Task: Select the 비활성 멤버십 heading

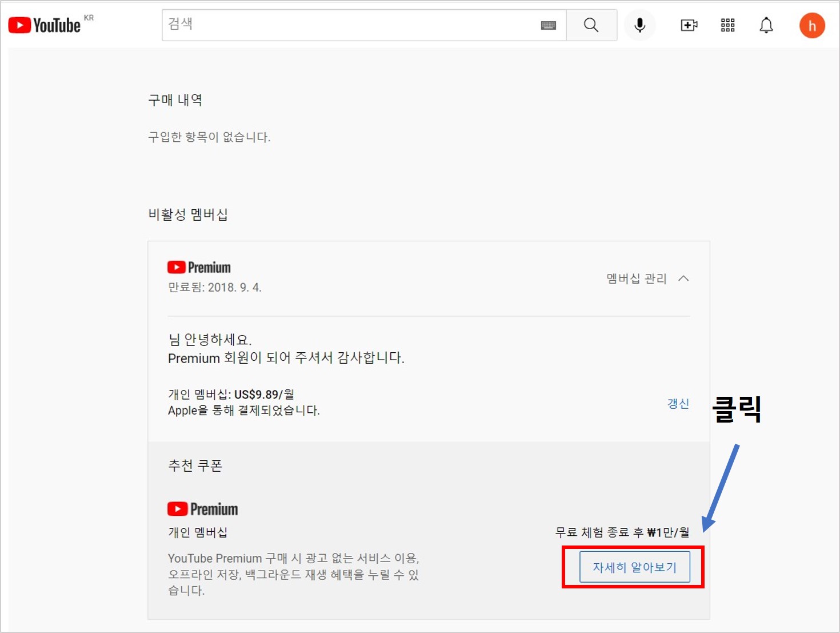Action: tap(188, 214)
